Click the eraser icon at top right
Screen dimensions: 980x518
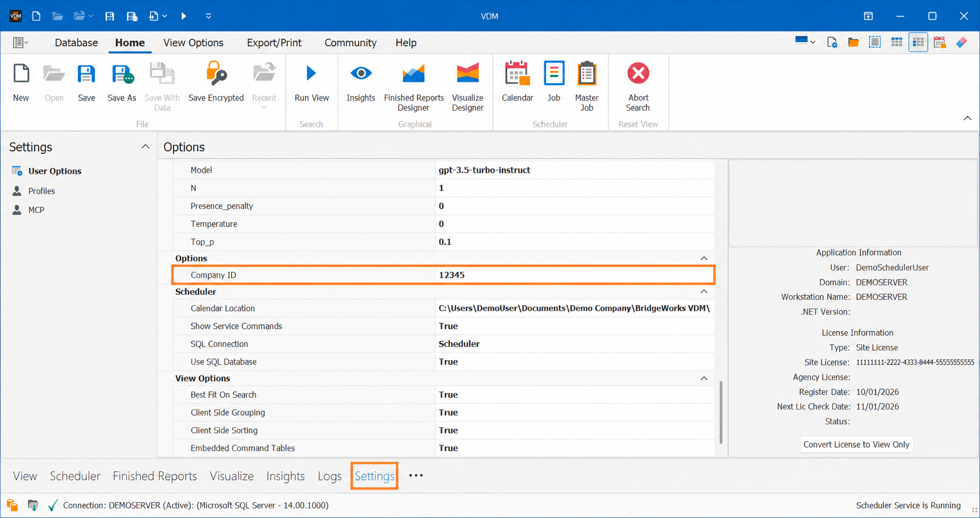961,42
